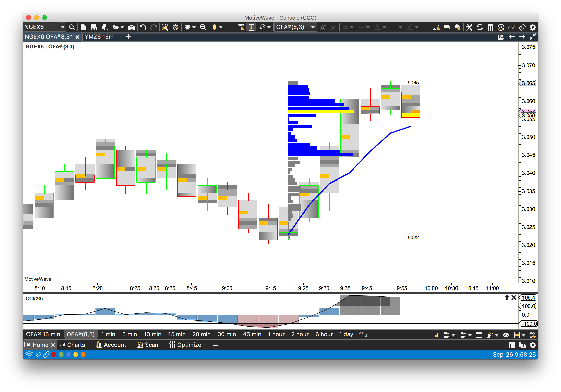
Task: Switch to the Charts page tab
Action: click(72, 345)
